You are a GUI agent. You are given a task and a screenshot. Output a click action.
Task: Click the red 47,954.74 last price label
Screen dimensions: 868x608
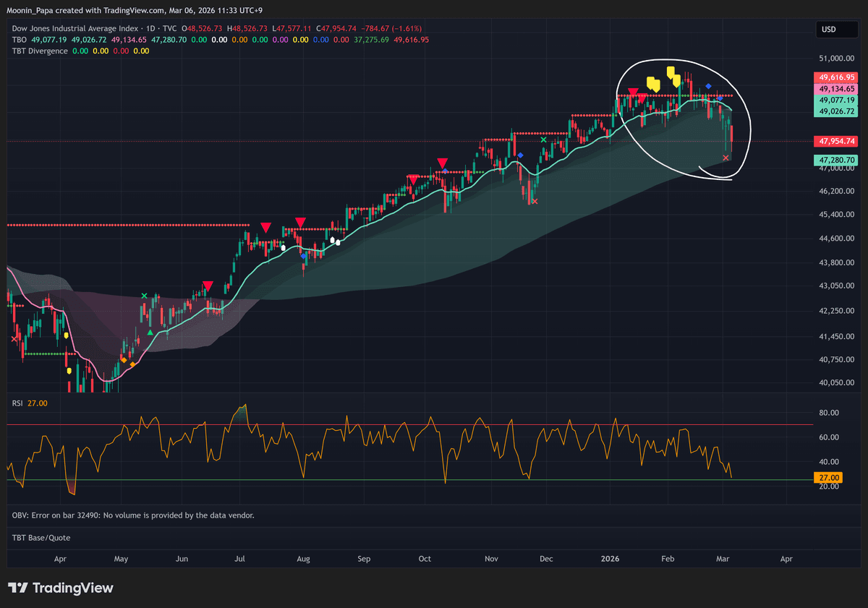point(837,141)
